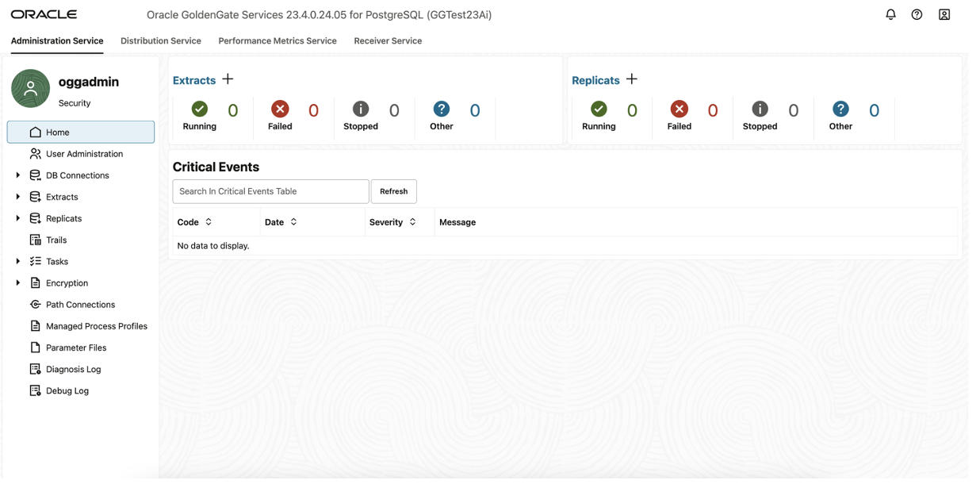Add a new Extract with plus icon

[228, 79]
